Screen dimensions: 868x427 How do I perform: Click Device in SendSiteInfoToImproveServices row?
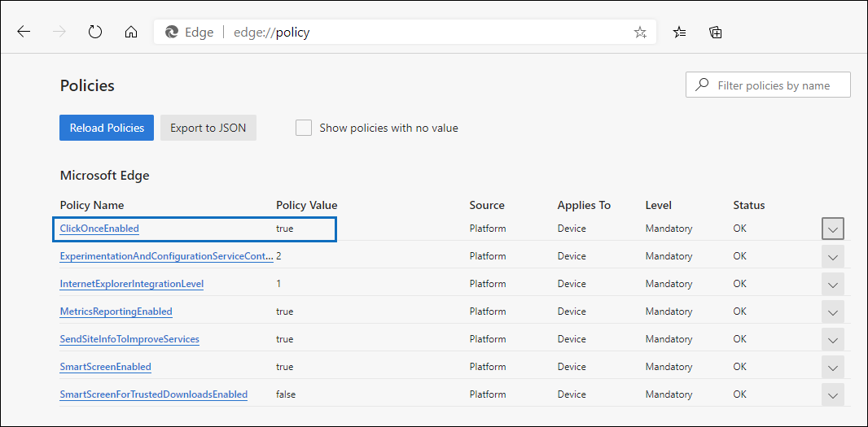(x=572, y=339)
